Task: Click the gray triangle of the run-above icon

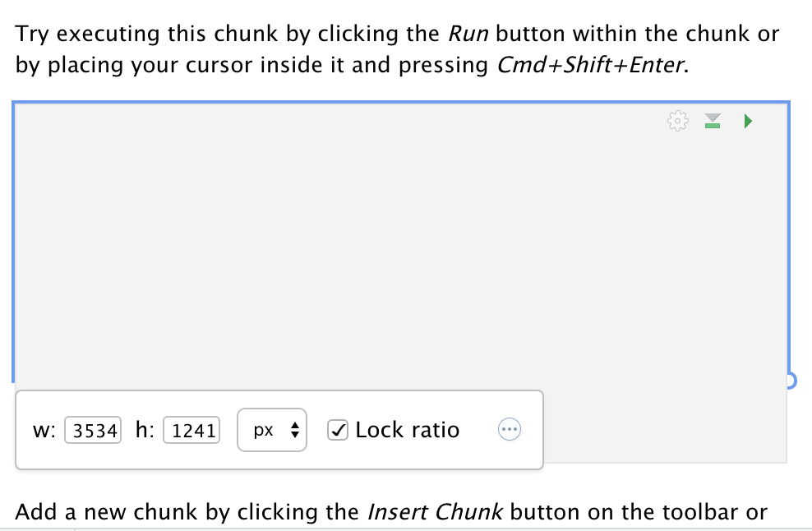Action: (712, 118)
